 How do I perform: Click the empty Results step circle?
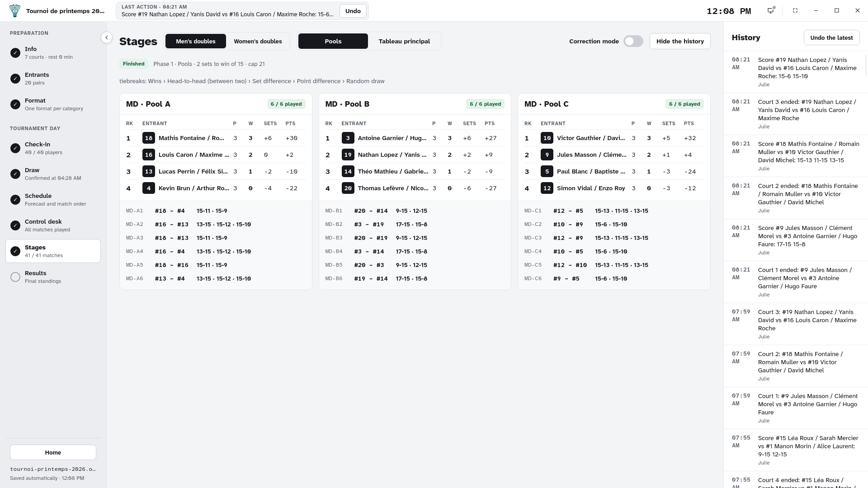(15, 277)
